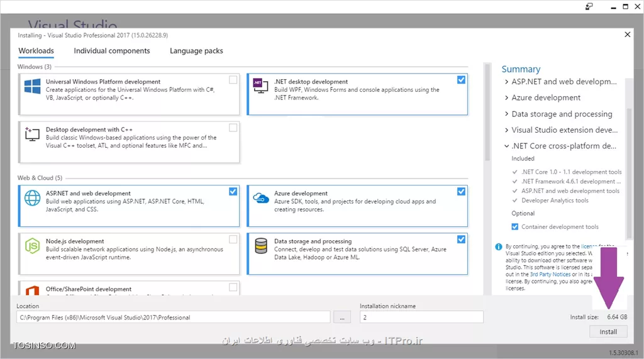Viewport: 644px width, 359px height.
Task: Click the Universal Windows Platform workload icon
Action: 33,86
